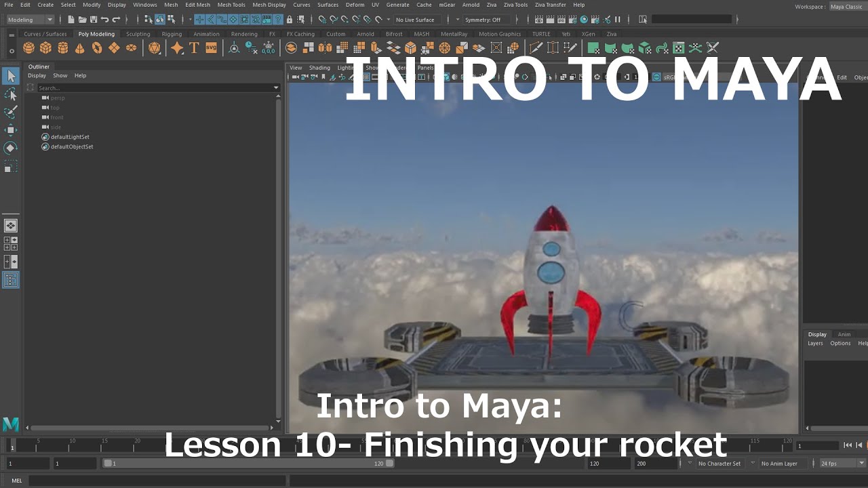Switch to the Arnold shelf tab

[x=366, y=34]
